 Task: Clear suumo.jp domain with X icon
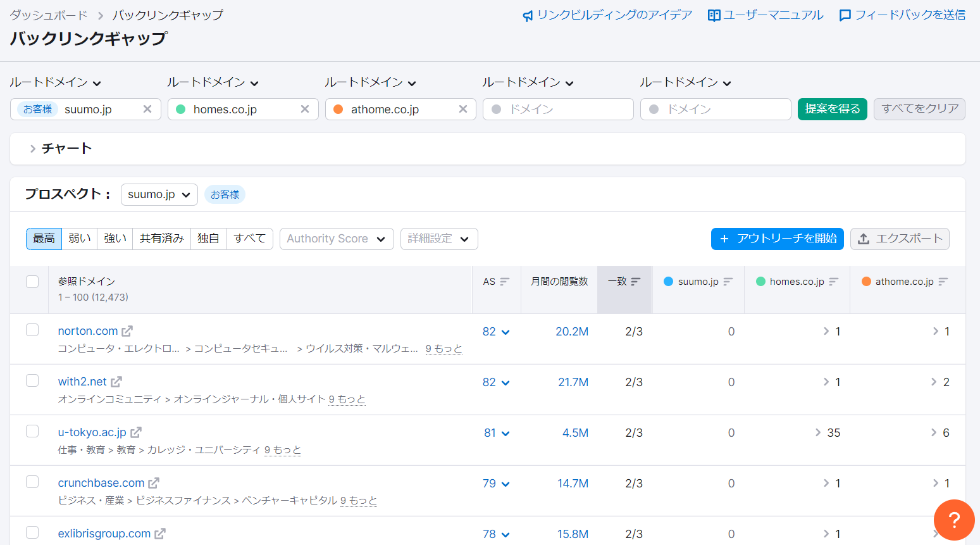tap(147, 109)
